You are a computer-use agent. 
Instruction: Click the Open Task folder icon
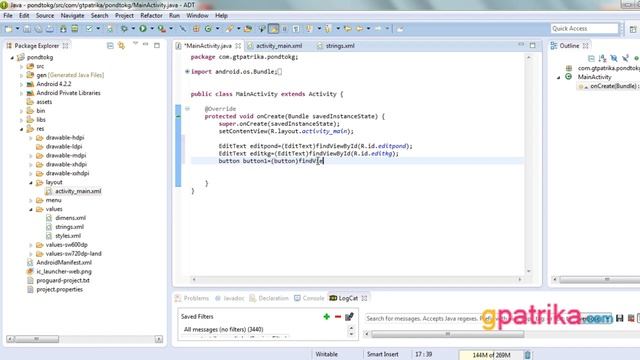(248, 29)
